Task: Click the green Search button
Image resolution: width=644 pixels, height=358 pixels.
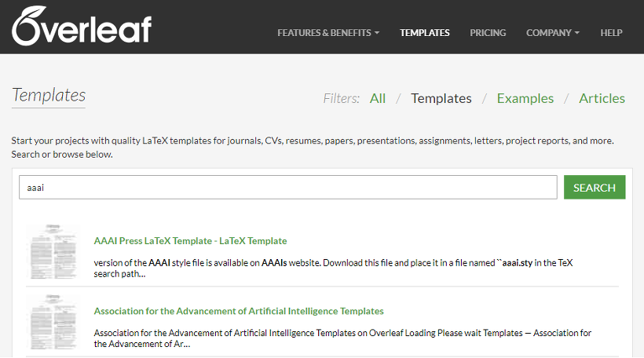Action: (595, 187)
